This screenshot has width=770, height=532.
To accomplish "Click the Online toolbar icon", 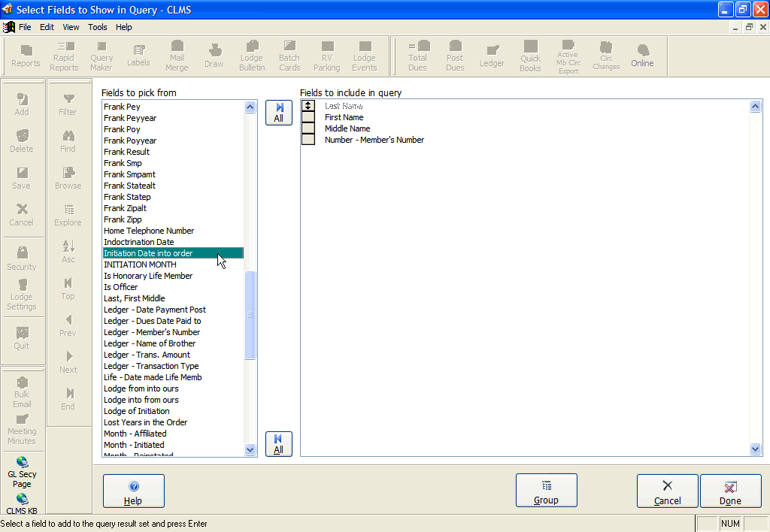I will (642, 56).
